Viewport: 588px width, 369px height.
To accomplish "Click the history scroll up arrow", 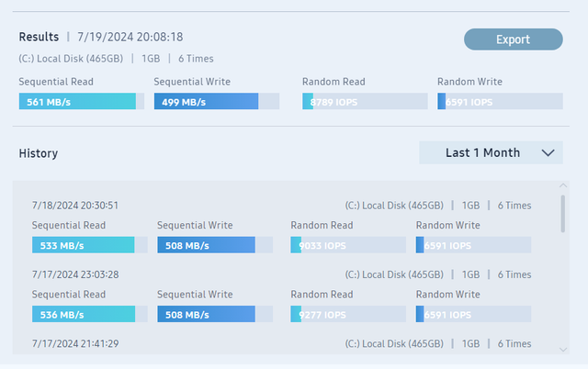I will click(563, 185).
